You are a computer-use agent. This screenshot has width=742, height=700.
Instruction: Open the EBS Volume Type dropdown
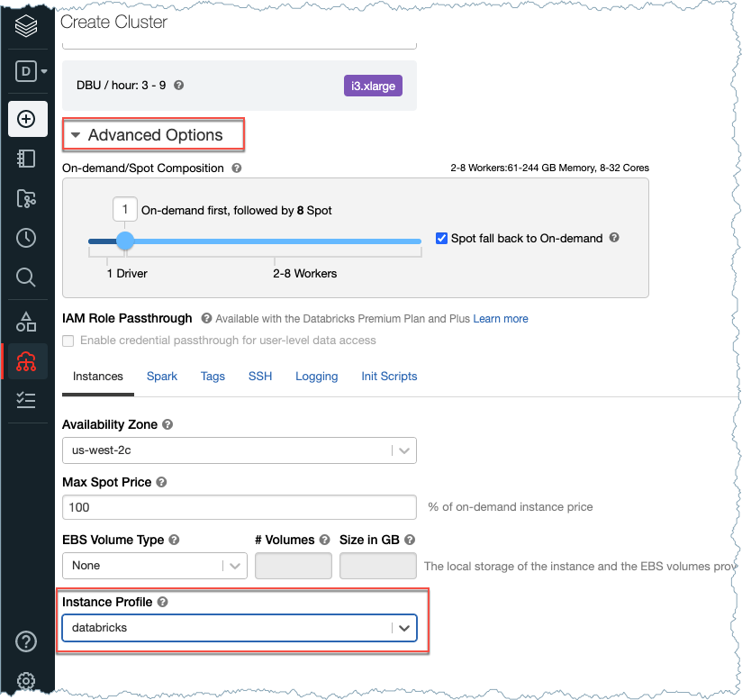[154, 566]
